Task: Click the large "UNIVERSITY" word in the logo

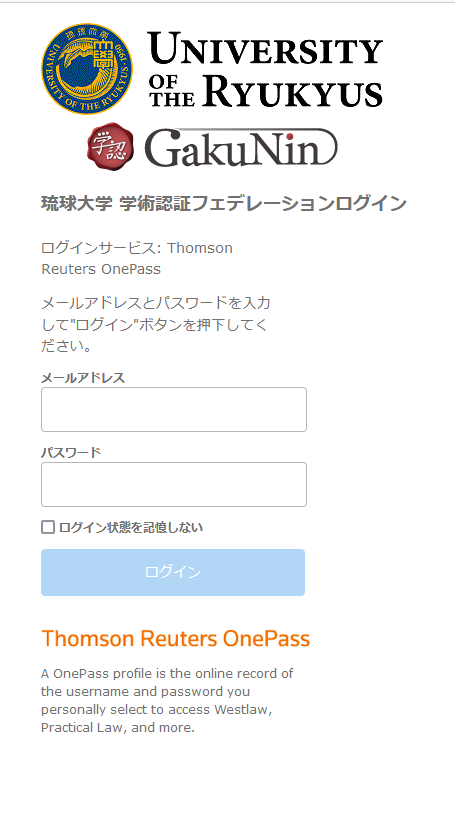Action: [265, 48]
